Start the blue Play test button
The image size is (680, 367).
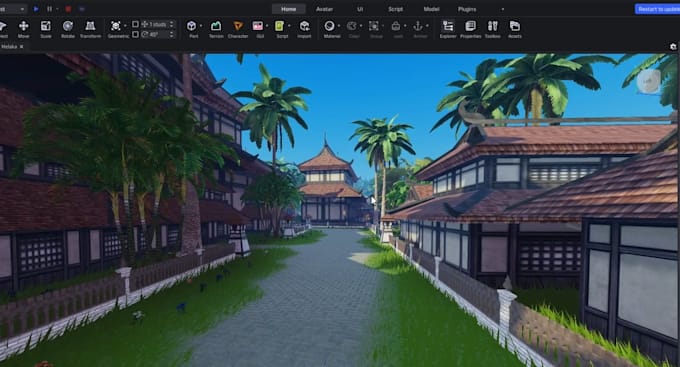36,9
